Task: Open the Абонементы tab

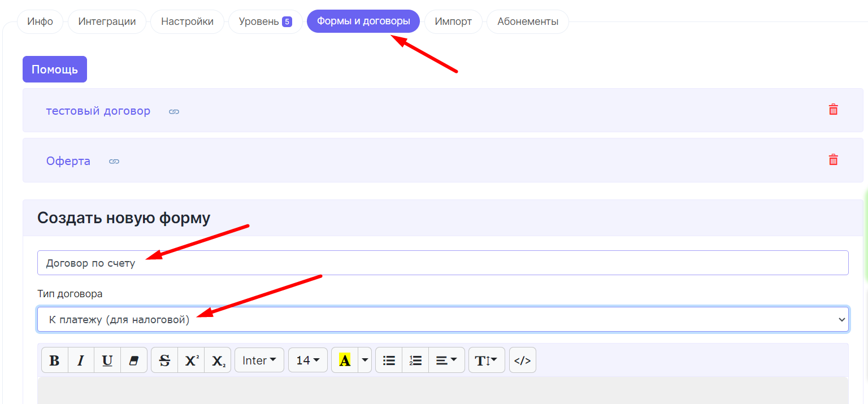Action: 528,22
